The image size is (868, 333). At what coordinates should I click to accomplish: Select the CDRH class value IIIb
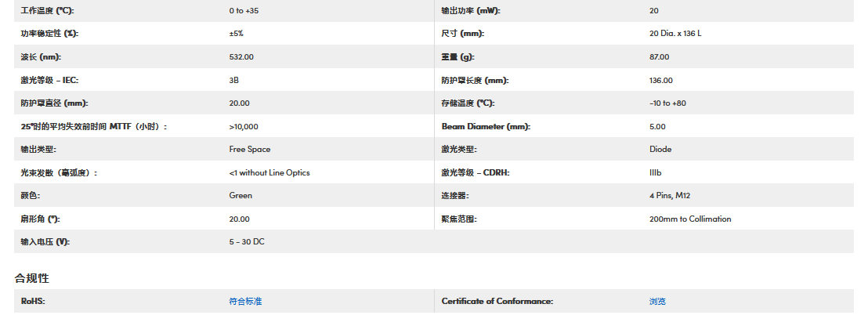[656, 172]
